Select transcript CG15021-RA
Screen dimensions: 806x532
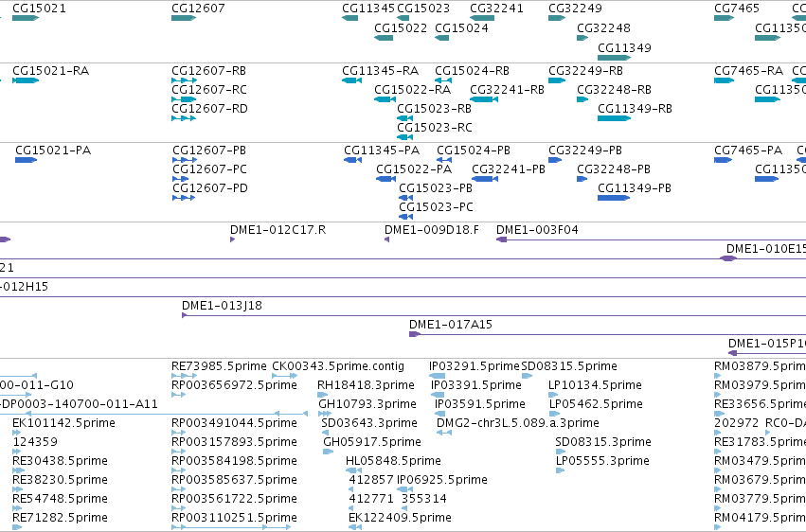(x=26, y=80)
